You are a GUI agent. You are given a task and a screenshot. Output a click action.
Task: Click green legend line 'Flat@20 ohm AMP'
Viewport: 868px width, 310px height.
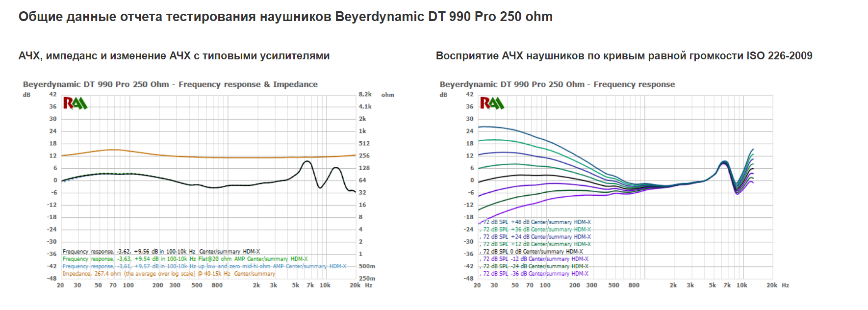(x=185, y=259)
